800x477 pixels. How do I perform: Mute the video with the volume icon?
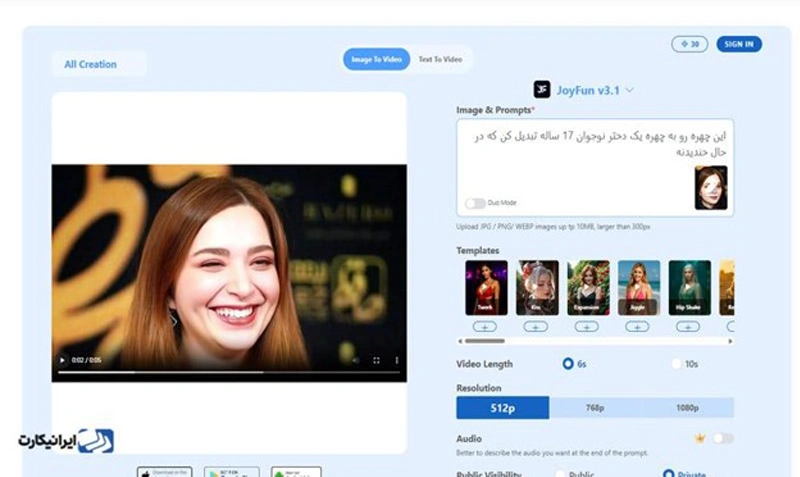[x=356, y=360]
